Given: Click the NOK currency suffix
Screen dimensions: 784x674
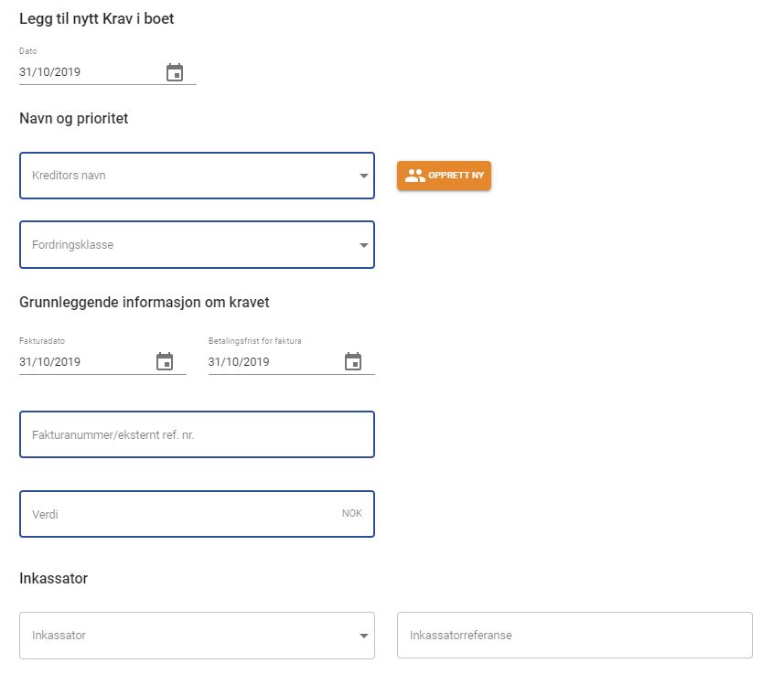Looking at the screenshot, I should [352, 513].
